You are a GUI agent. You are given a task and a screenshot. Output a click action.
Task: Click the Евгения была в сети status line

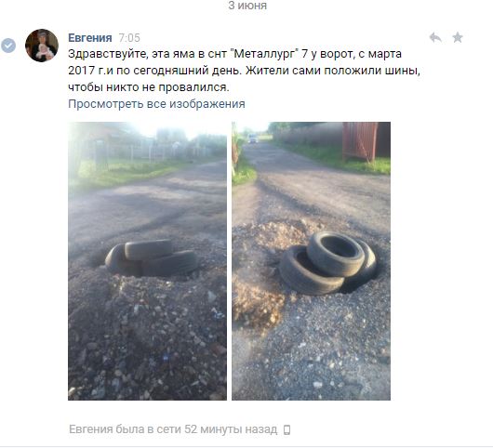[x=173, y=429]
